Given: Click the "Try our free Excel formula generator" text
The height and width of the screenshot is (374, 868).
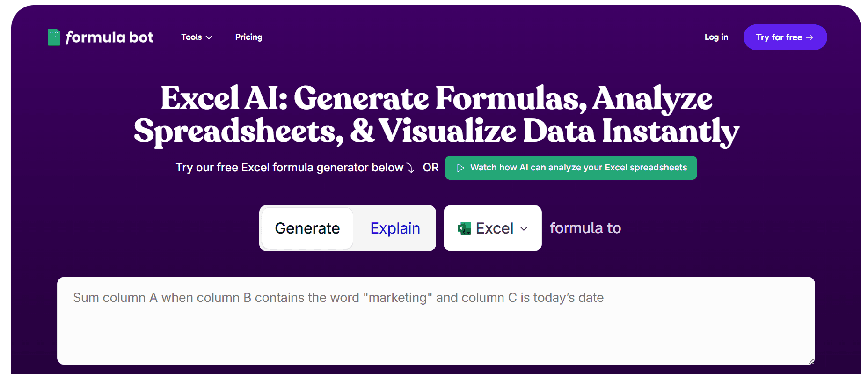Looking at the screenshot, I should (x=289, y=168).
